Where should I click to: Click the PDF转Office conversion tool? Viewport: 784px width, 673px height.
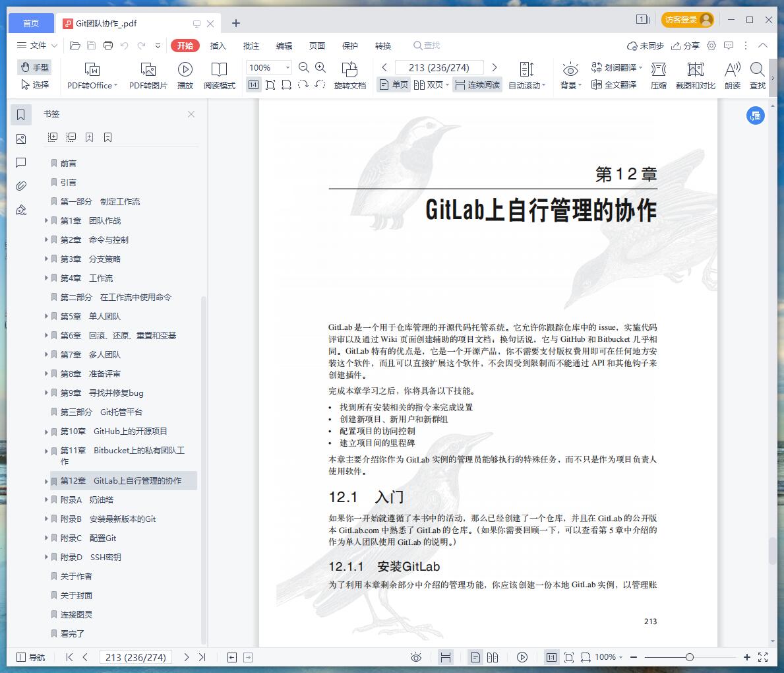click(92, 76)
